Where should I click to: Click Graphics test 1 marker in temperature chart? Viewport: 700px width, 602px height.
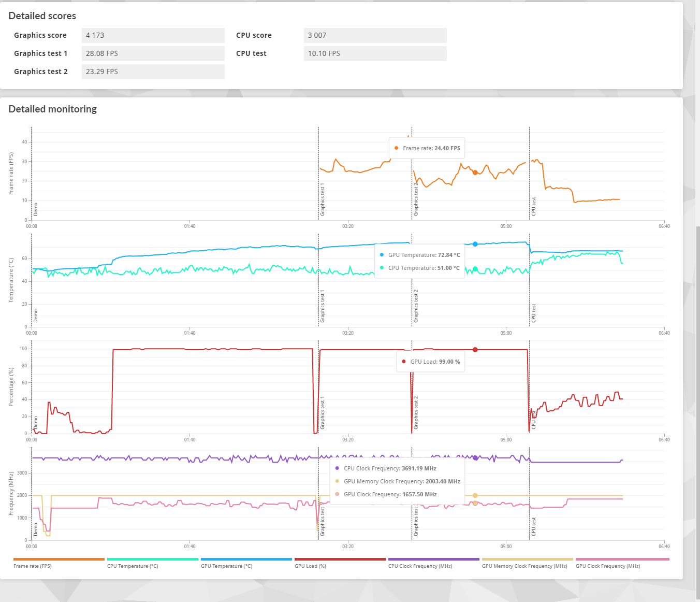point(323,306)
